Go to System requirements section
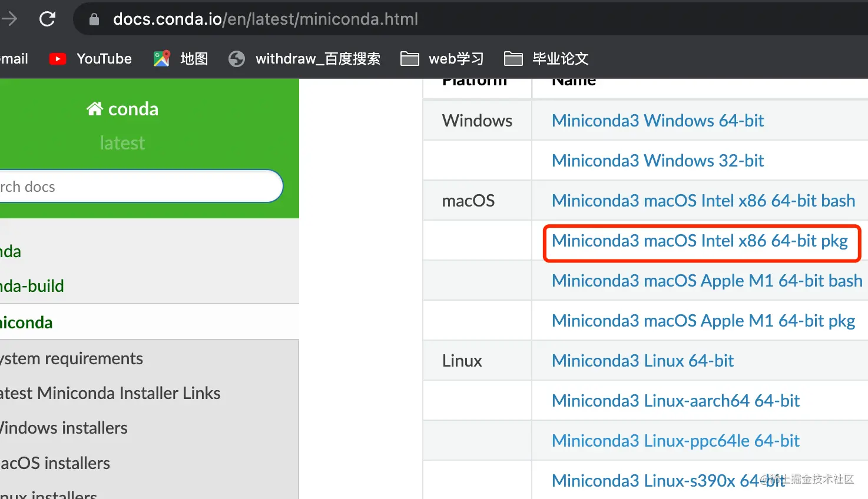Screen dimensions: 868x499 (71, 358)
